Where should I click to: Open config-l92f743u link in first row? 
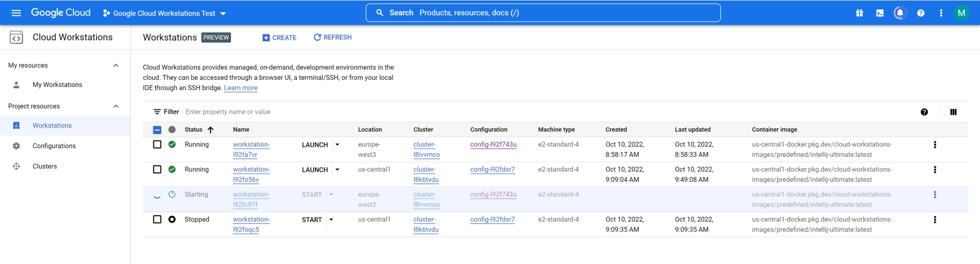(x=494, y=145)
